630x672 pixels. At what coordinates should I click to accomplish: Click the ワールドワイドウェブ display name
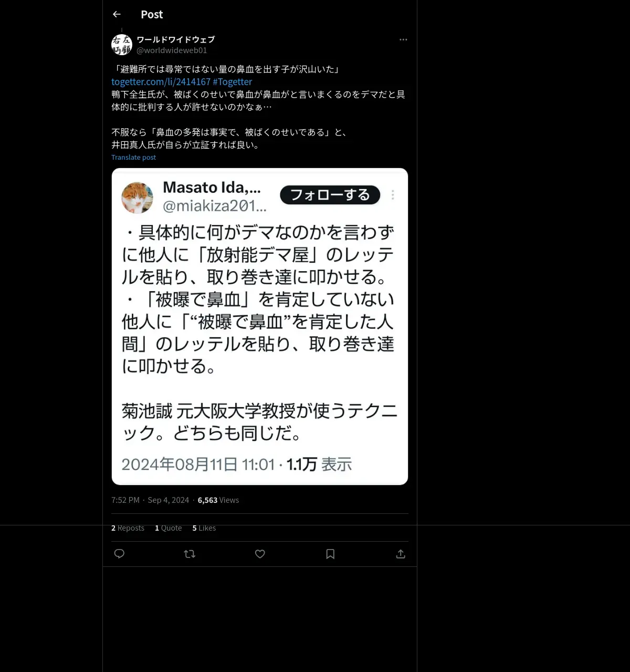(x=175, y=39)
